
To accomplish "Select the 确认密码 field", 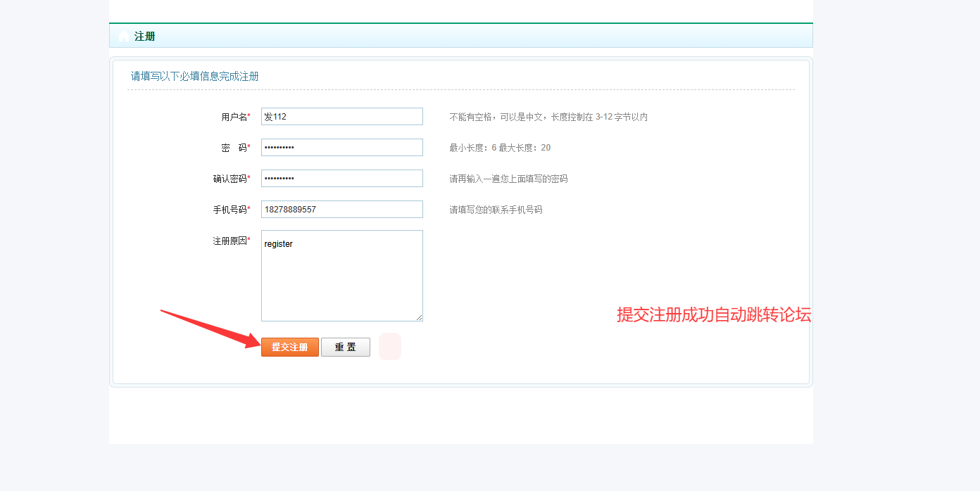I will tap(342, 179).
